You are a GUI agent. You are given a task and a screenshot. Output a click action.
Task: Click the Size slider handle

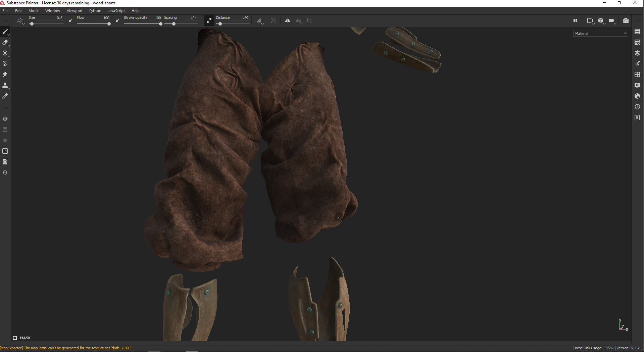(x=32, y=24)
